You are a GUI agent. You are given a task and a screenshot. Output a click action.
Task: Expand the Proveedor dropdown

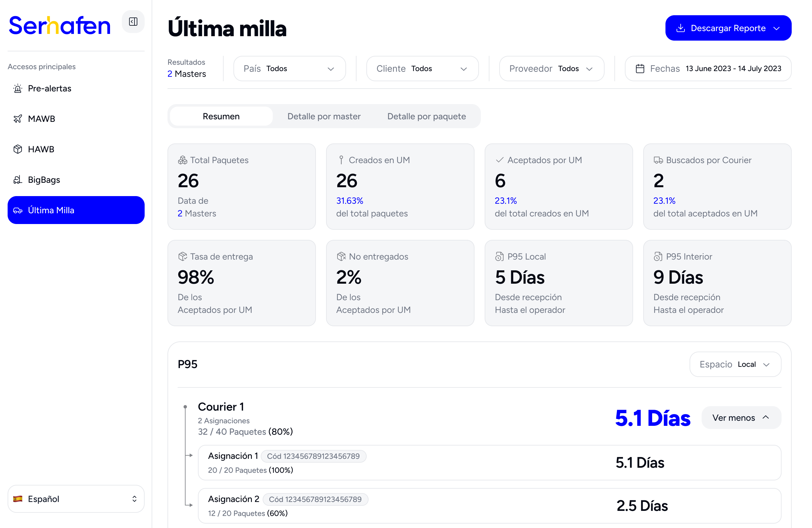(x=552, y=69)
